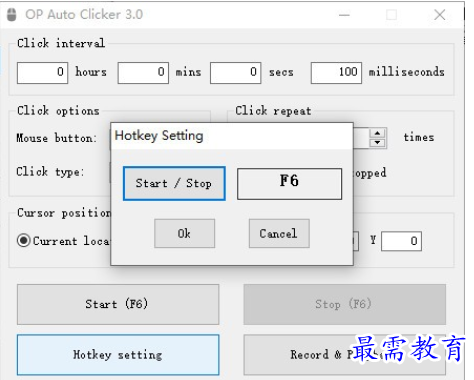Click the secs input field

[x=236, y=72]
